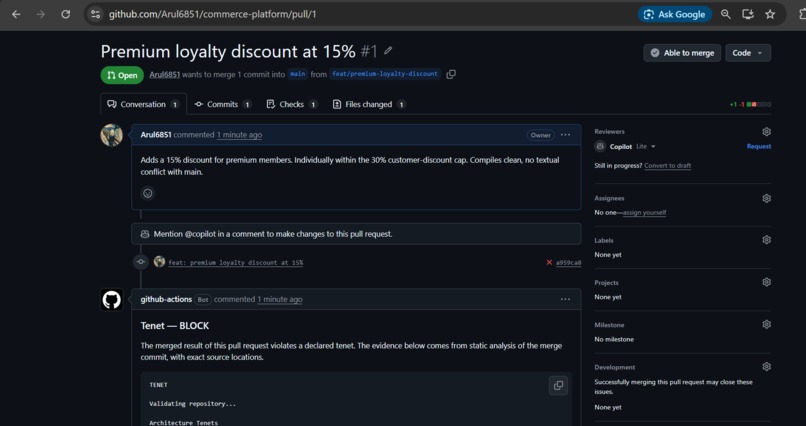Focus the github.com URL address field
The image size is (806, 426).
tap(212, 14)
